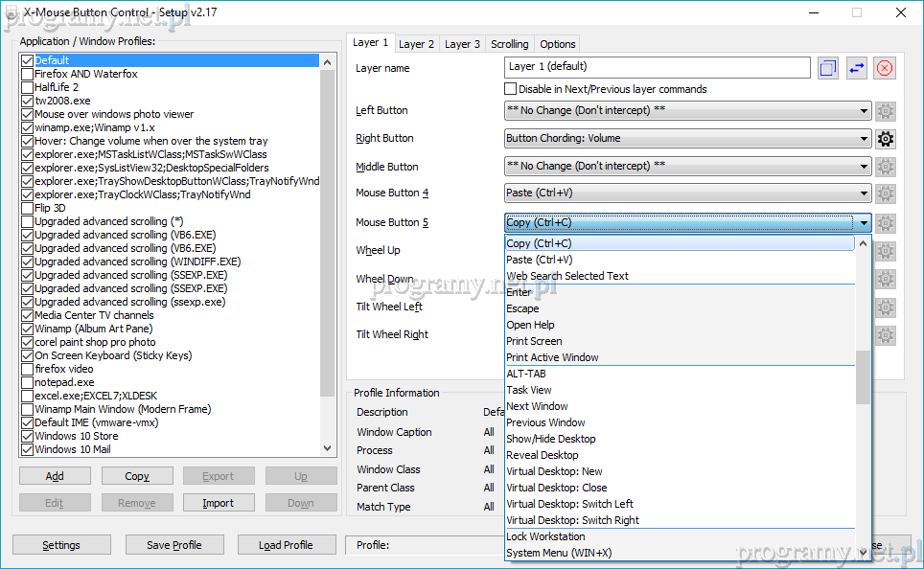
Task: Expand the Left Button action dropdown
Action: click(687, 111)
